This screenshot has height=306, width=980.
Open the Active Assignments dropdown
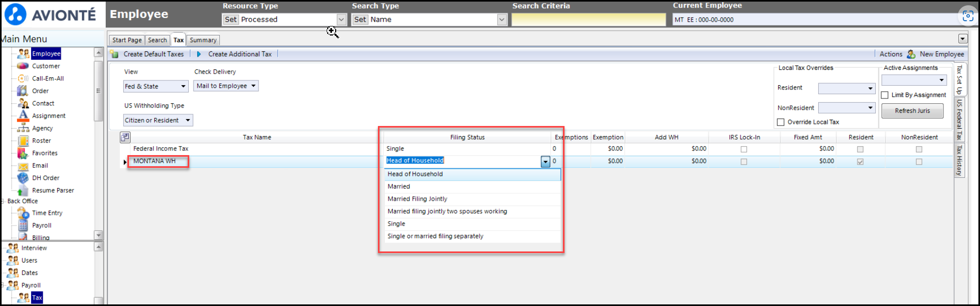[913, 80]
